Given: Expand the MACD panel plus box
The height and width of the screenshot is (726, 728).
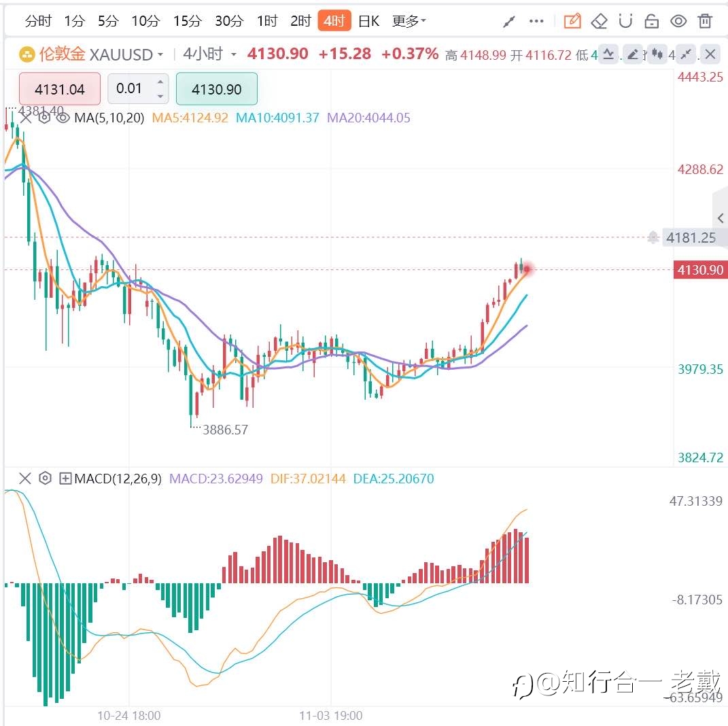Looking at the screenshot, I should click(x=65, y=479).
